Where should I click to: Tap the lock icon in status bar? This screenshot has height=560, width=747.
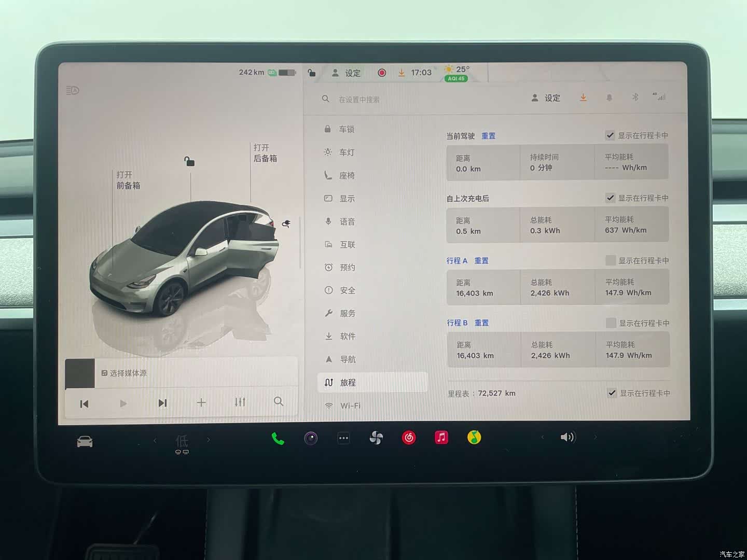point(311,73)
